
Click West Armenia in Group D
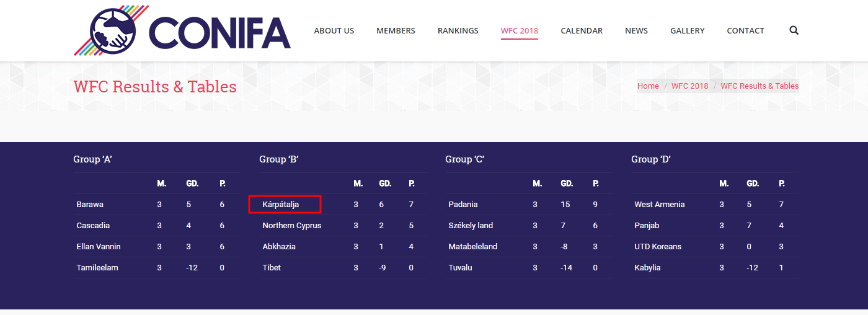point(660,205)
